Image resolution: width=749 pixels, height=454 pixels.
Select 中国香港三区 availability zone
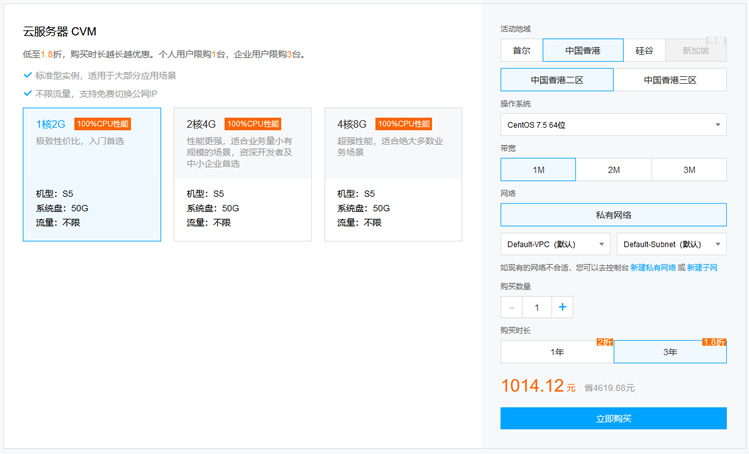click(670, 80)
